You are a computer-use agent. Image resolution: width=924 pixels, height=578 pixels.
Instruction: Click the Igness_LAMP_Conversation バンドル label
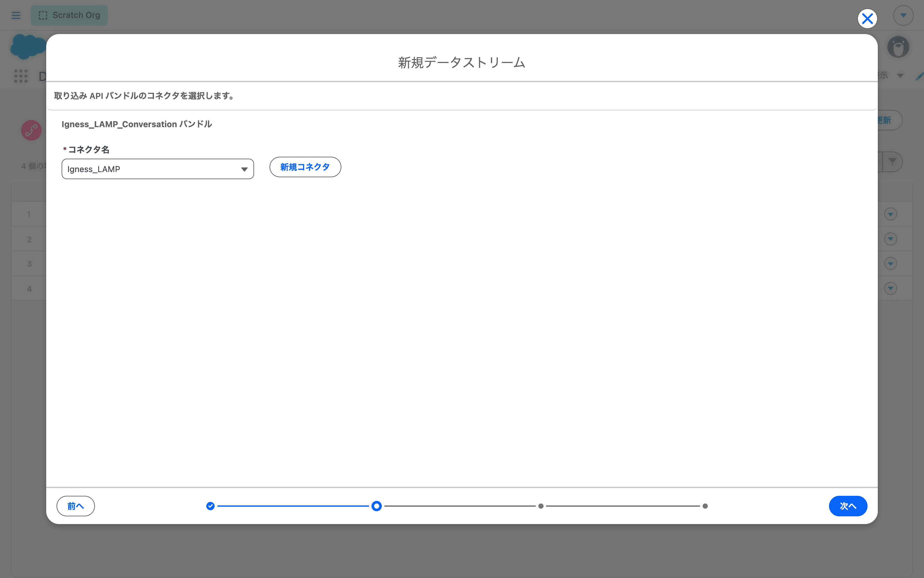pos(137,124)
